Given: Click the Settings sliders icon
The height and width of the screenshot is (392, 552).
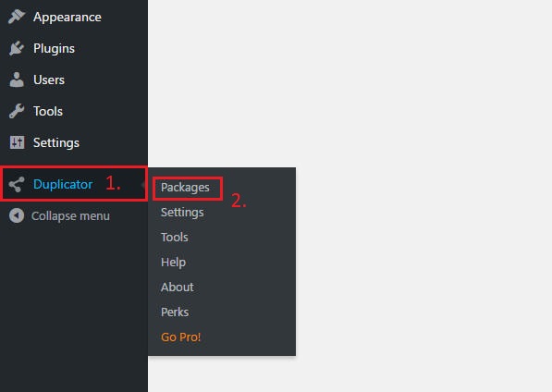Looking at the screenshot, I should [x=17, y=142].
